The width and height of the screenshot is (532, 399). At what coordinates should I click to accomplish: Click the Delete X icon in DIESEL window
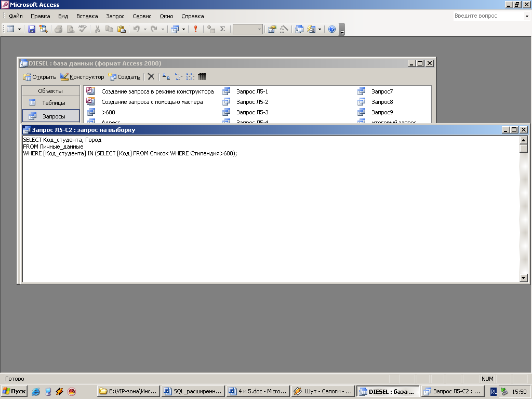tap(151, 77)
